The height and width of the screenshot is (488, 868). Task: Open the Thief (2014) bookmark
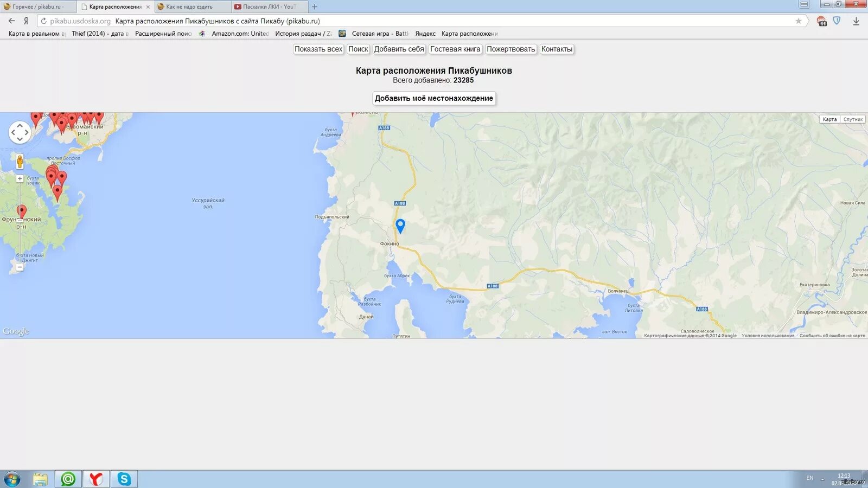(100, 34)
